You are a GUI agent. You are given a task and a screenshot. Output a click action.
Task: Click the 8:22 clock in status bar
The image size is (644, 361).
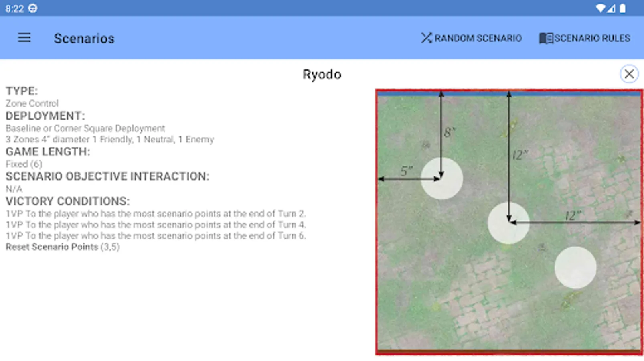pyautogui.click(x=15, y=8)
